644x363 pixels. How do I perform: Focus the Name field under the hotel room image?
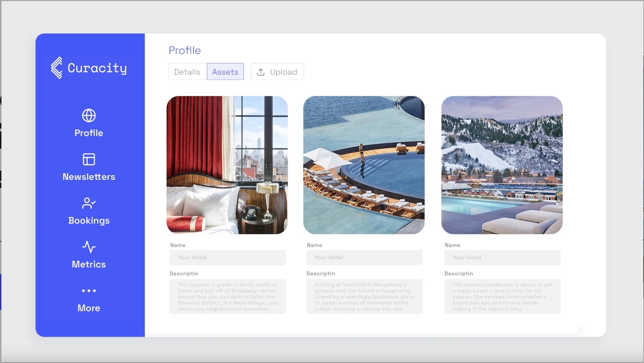click(x=228, y=257)
